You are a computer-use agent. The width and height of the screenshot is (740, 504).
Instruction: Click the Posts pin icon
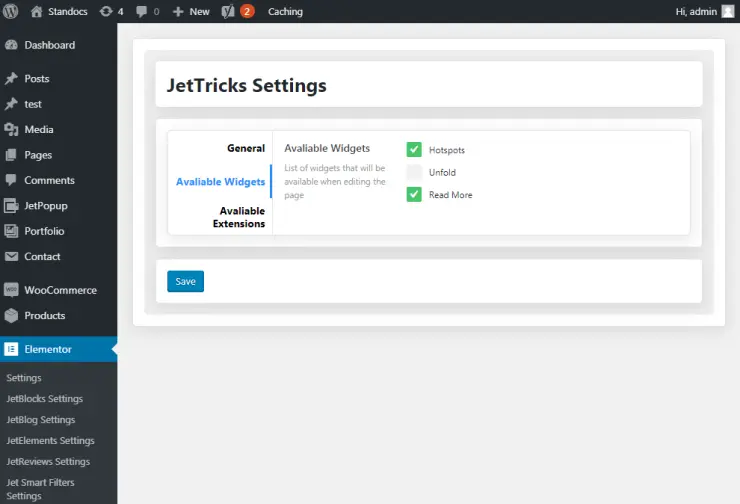[x=11, y=78]
